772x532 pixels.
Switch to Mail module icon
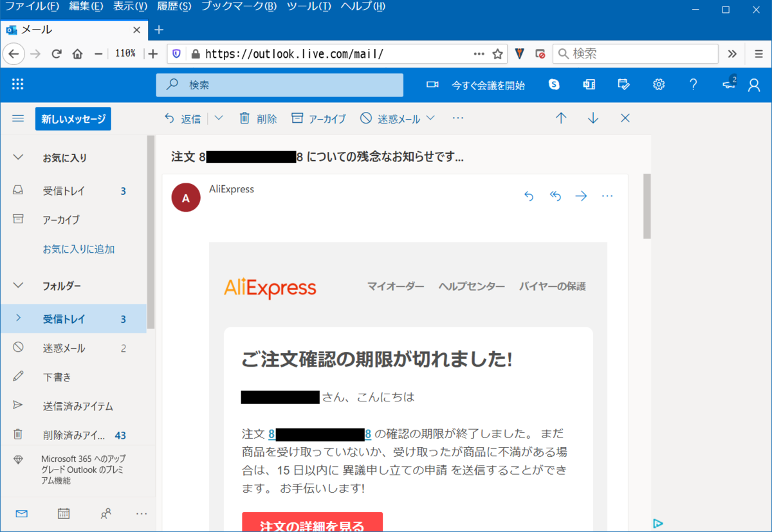click(22, 513)
